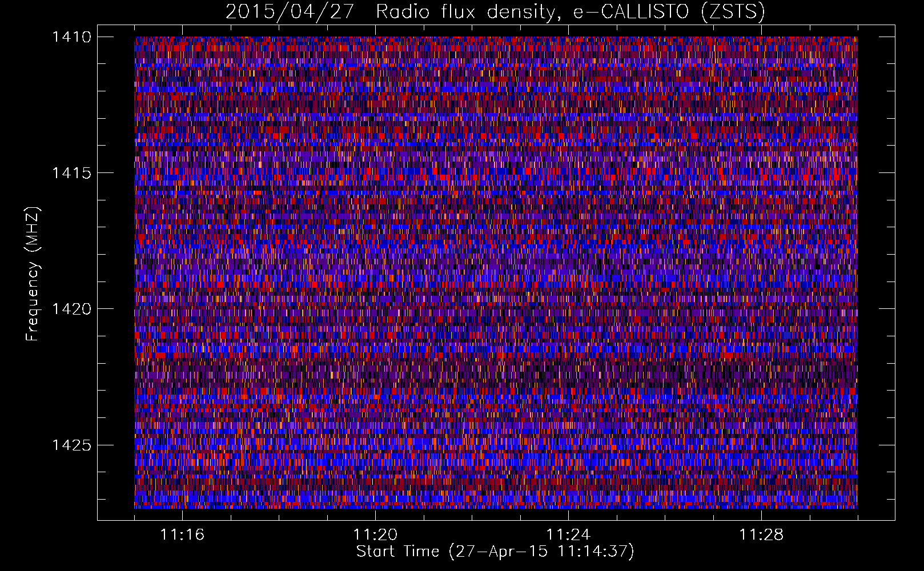Click the 1415 frequency tick label
The height and width of the screenshot is (571, 924).
(x=71, y=173)
